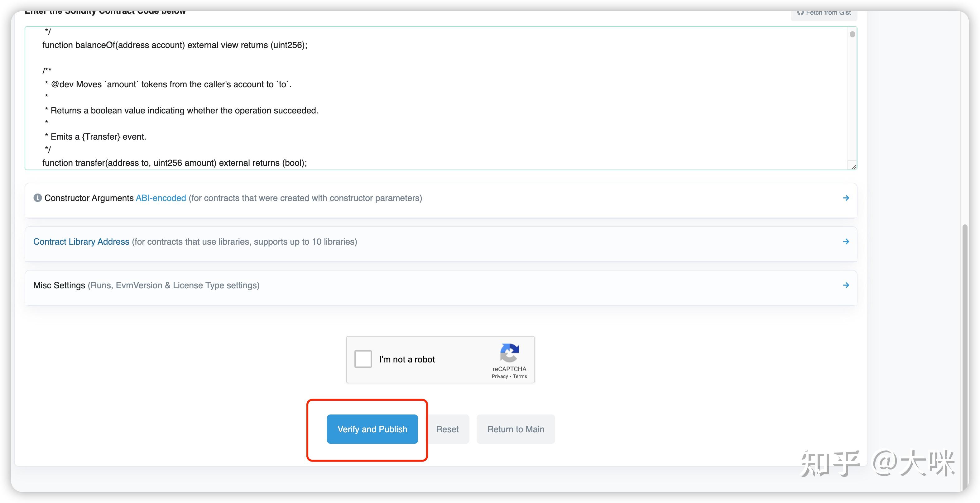Click the Constructor Arguments header text
Image resolution: width=980 pixels, height=503 pixels.
pyautogui.click(x=89, y=198)
